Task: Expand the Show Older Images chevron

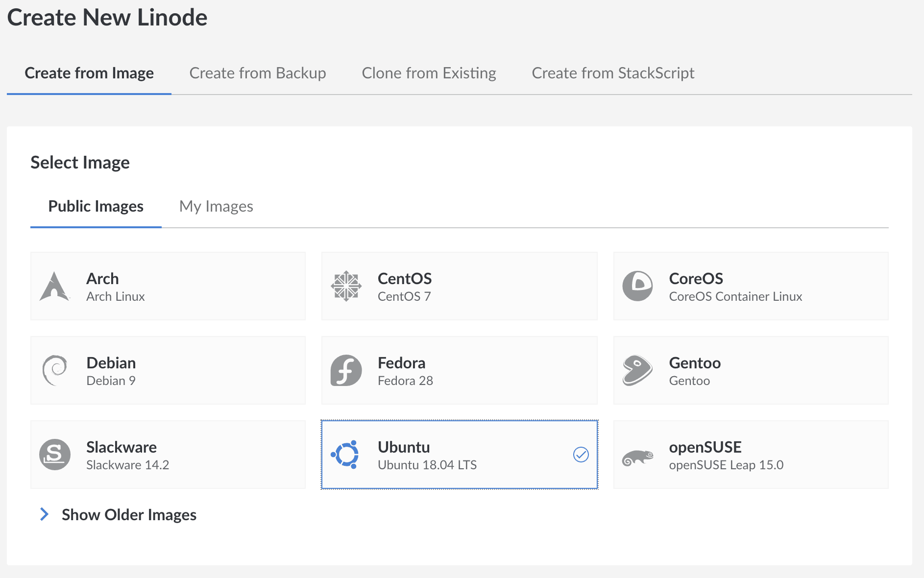Action: (x=44, y=514)
